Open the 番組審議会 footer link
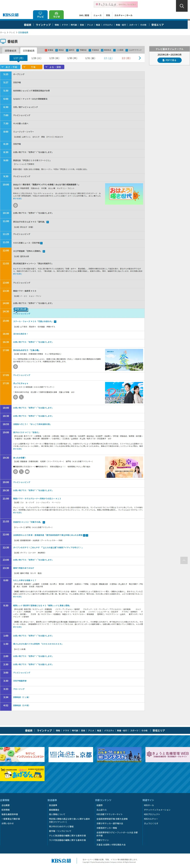The width and height of the screenshot is (190, 868). 54,810
